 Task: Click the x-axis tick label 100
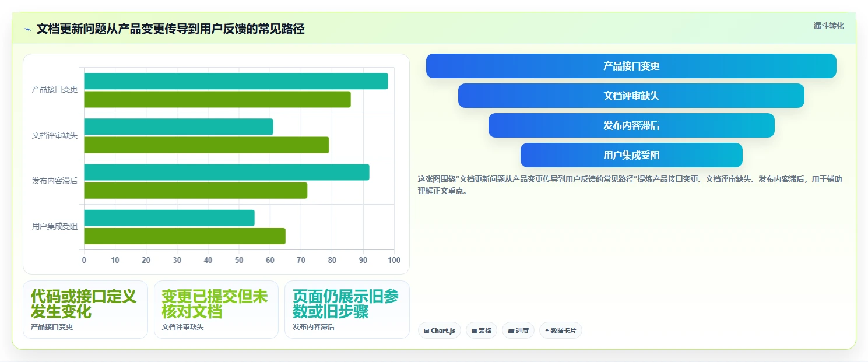(394, 260)
